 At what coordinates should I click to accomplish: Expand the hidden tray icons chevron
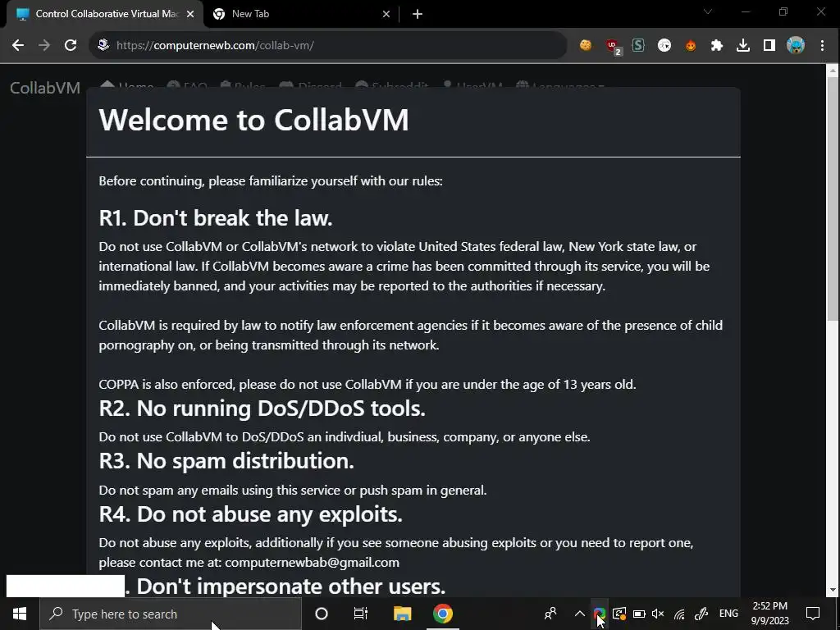click(579, 614)
